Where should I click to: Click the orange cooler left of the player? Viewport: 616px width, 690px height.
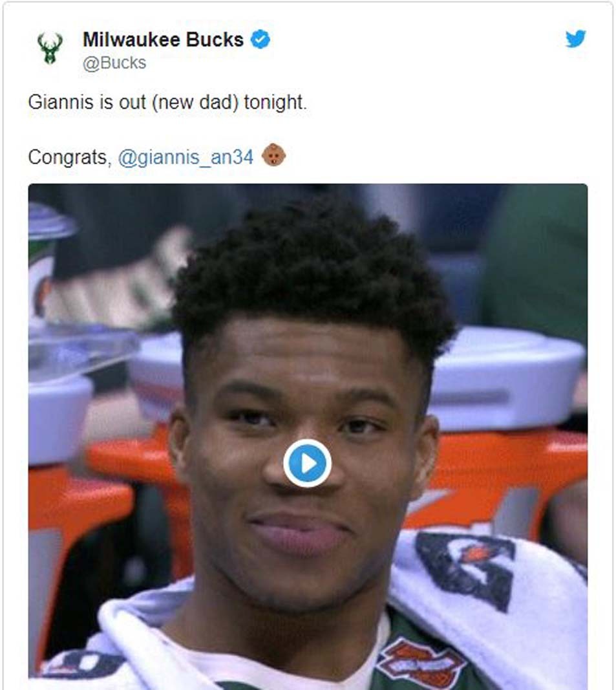tap(88, 506)
